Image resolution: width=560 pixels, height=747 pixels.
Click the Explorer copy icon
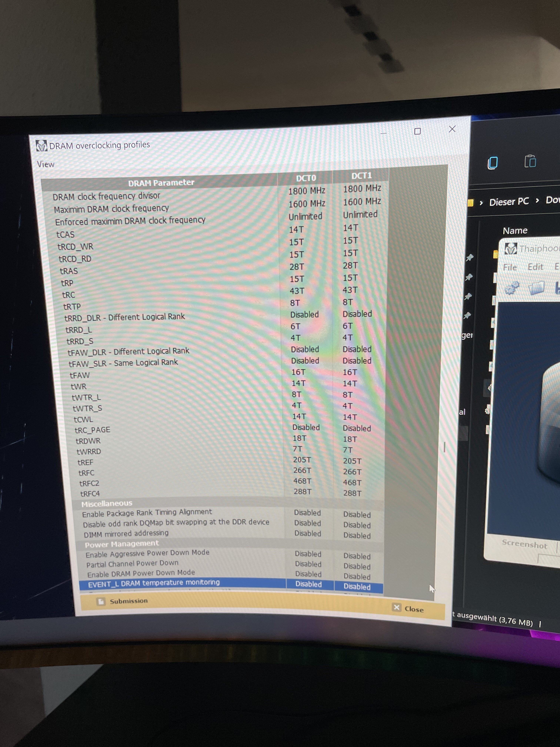pos(492,163)
